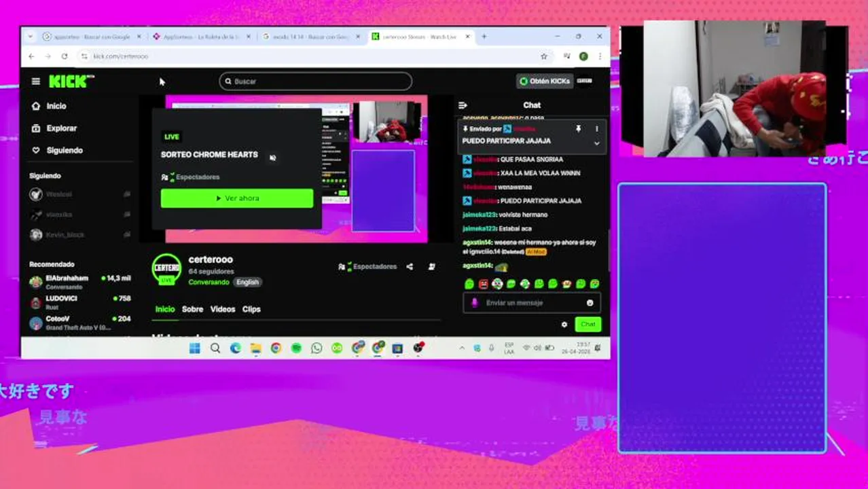Viewport: 868px width, 489px height.
Task: Open File Explorer from the taskbar
Action: [x=255, y=348]
